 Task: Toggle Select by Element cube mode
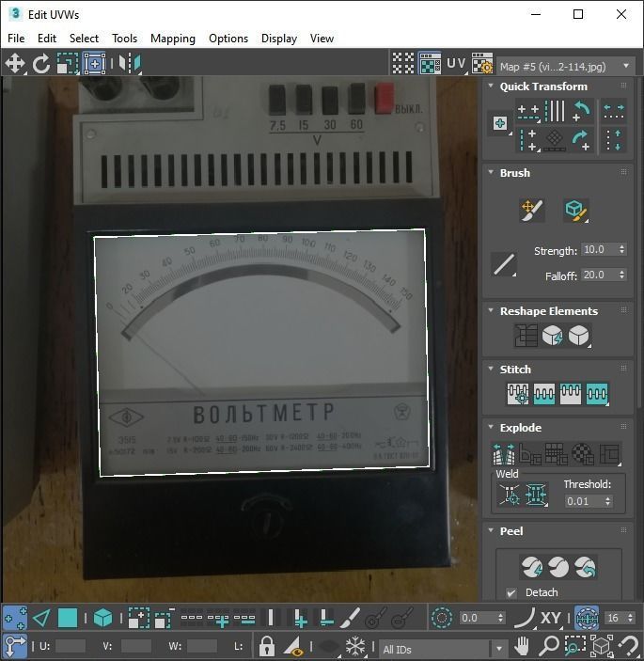[x=102, y=619]
